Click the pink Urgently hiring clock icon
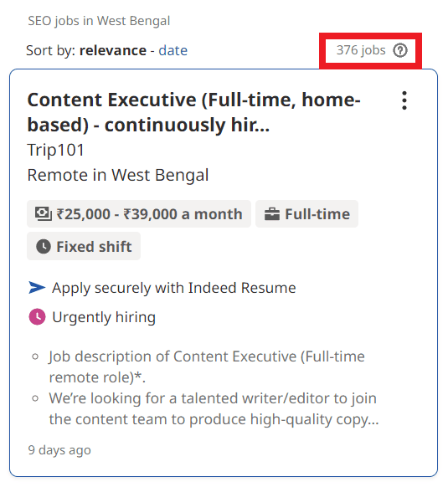Screen dimensions: 448x487 click(x=38, y=317)
